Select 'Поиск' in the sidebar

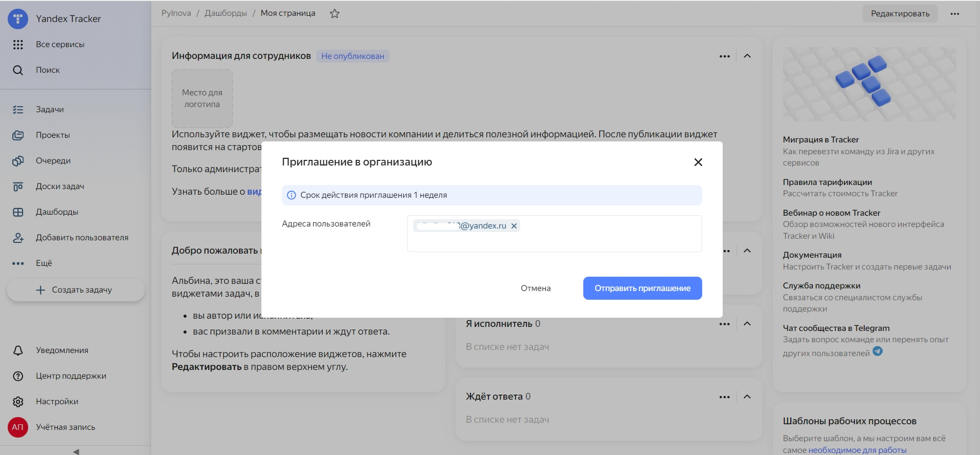[x=48, y=70]
